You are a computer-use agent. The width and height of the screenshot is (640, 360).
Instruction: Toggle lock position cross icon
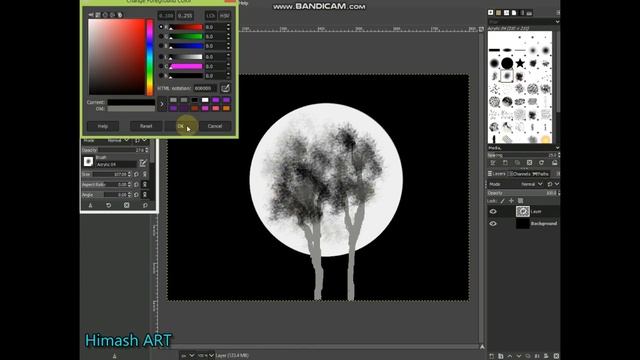(511, 201)
